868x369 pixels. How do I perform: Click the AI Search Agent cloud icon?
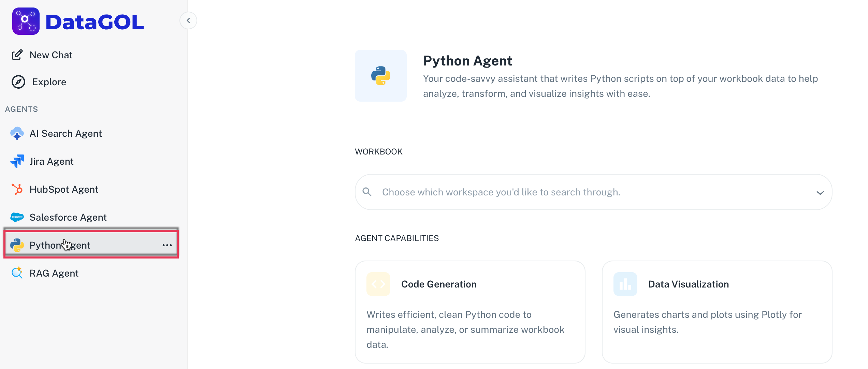[x=17, y=133]
